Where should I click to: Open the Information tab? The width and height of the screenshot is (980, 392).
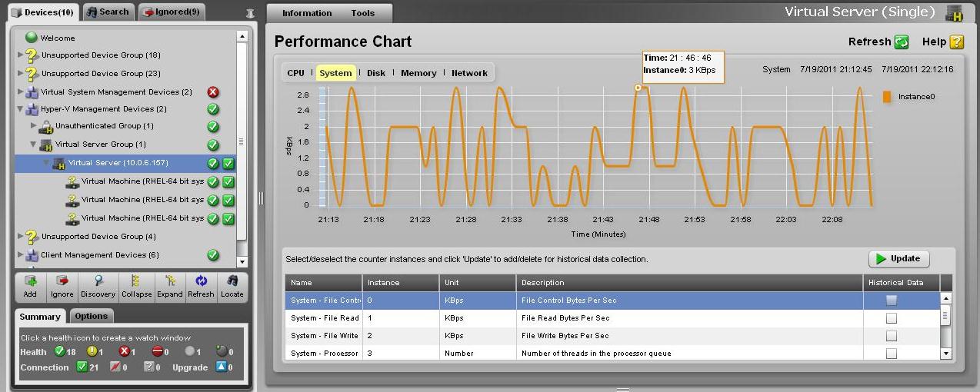[307, 13]
